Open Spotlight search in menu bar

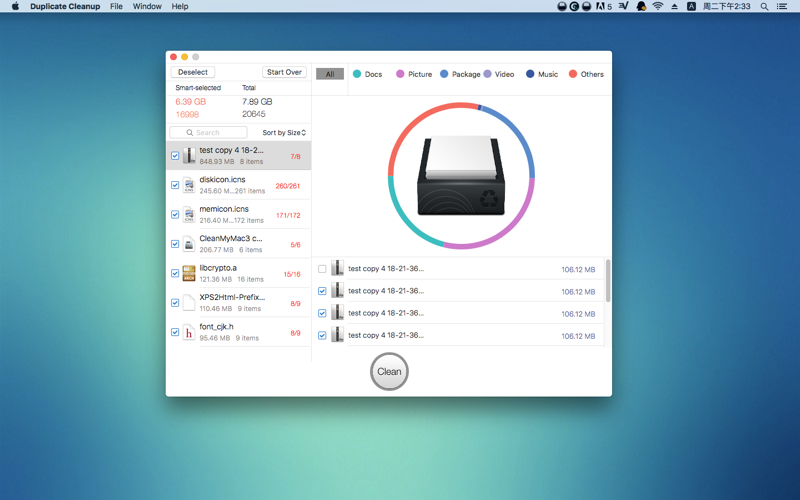(x=765, y=6)
